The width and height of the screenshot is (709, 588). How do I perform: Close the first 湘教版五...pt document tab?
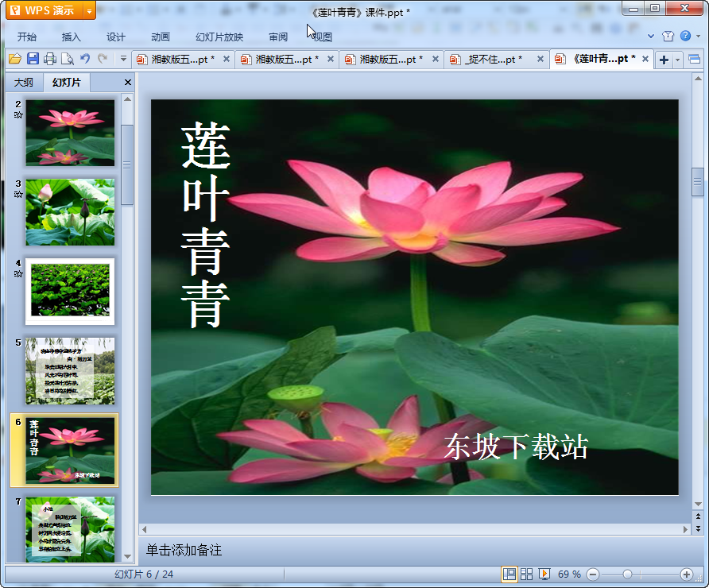(x=227, y=59)
